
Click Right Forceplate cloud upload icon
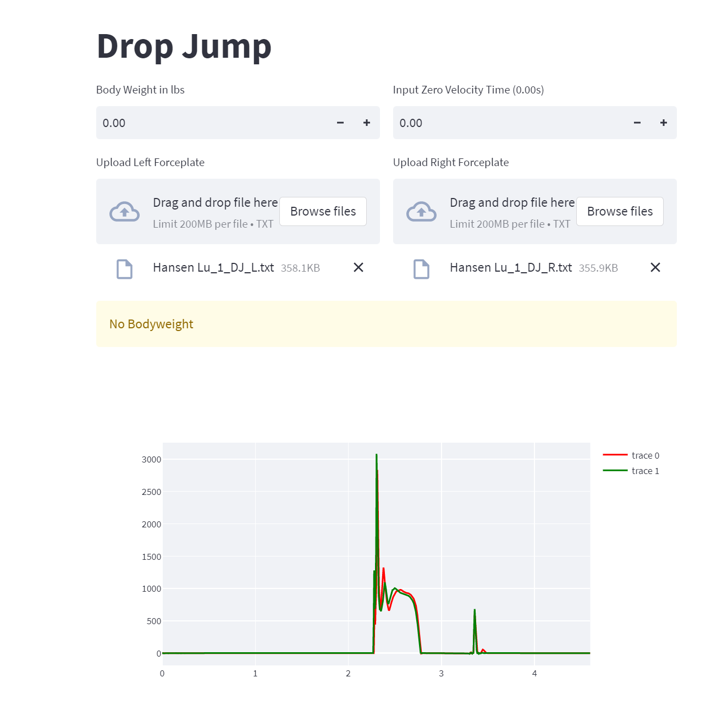tap(422, 211)
